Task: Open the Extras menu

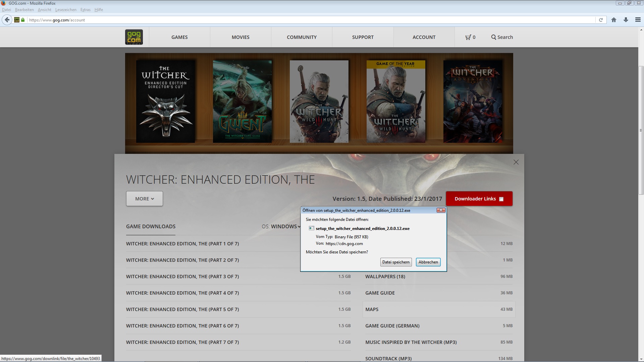Action: pos(86,10)
